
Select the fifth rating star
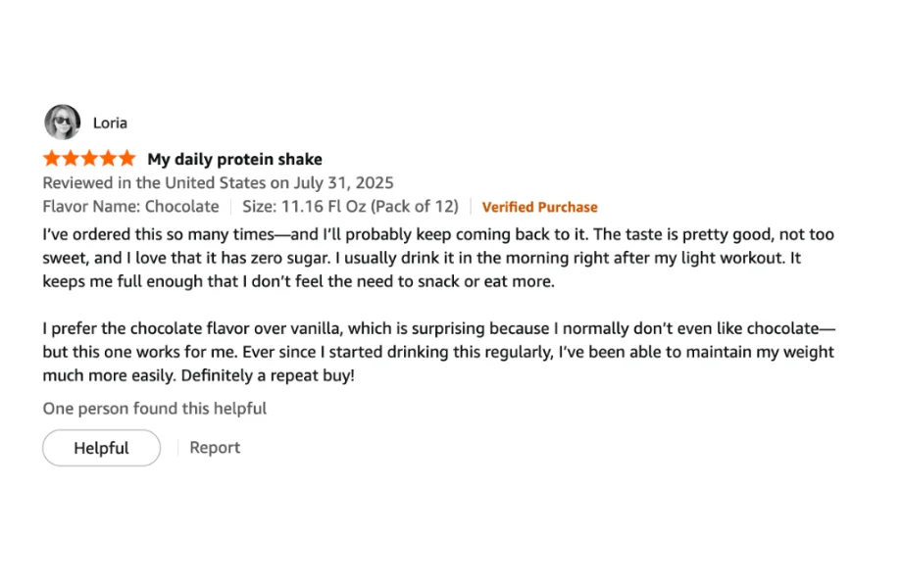(x=128, y=157)
